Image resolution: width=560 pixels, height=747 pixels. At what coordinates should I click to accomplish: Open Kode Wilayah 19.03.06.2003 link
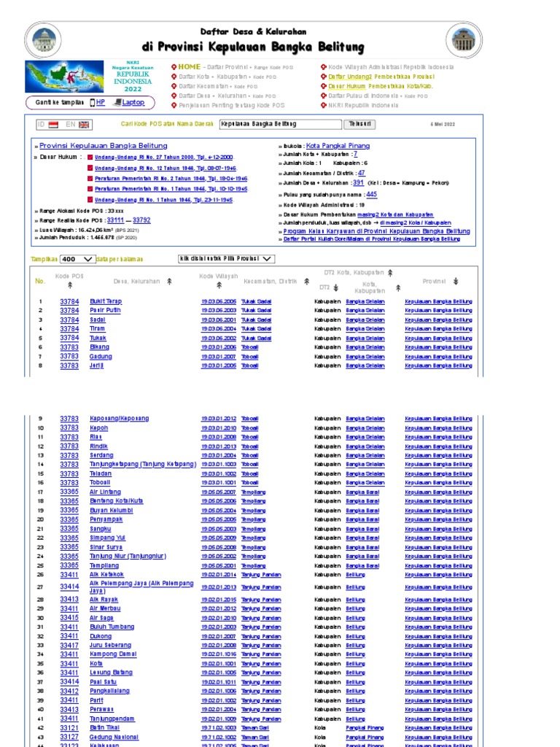click(x=219, y=311)
